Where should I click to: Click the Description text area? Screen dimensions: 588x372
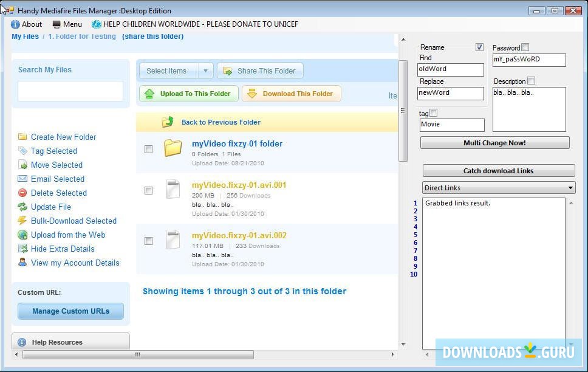click(x=529, y=109)
